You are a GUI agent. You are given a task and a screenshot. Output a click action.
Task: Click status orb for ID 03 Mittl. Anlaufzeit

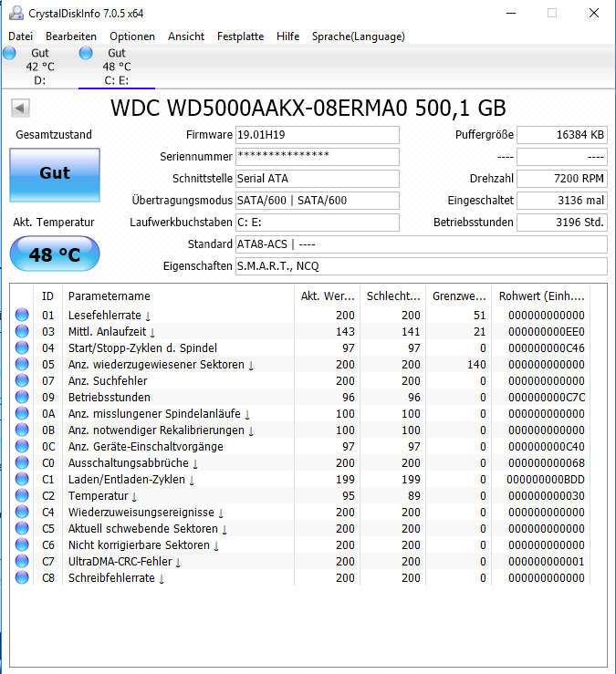pos(22,331)
